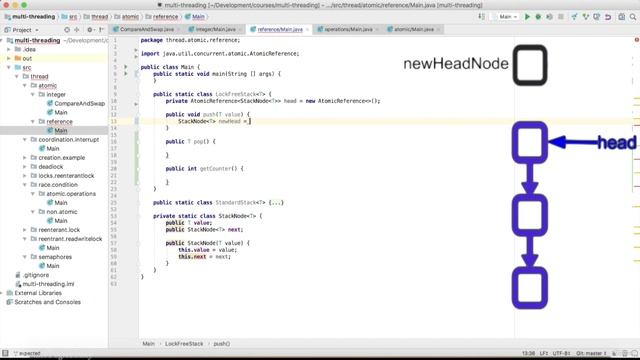The image size is (640, 360).
Task: Click LF line separator selector
Action: pos(544,353)
